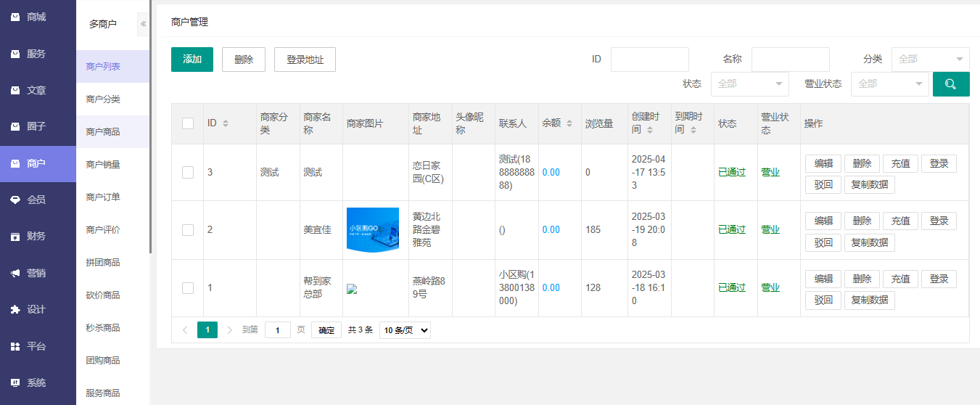Toggle the select-all checkbox in table header
This screenshot has height=405, width=980.
pos(188,123)
